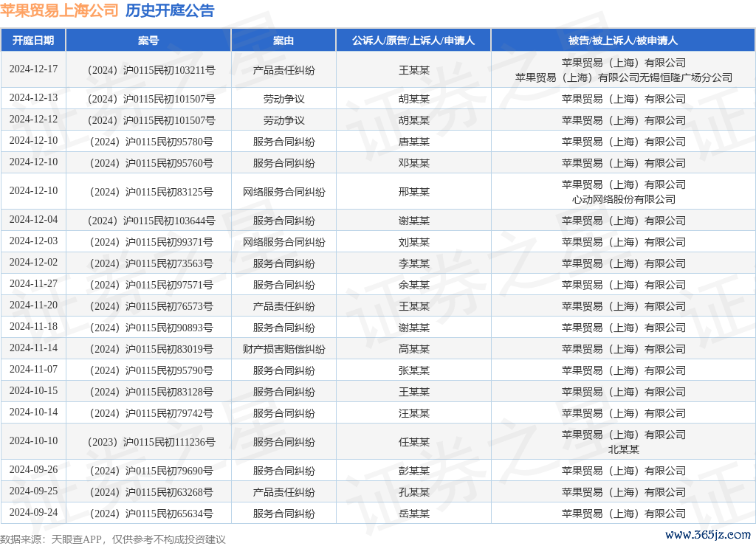Image resolution: width=756 pixels, height=546 pixels.
Task: Click the 公诉人/原告/上诉人/申请人 column header
Action: click(x=413, y=41)
